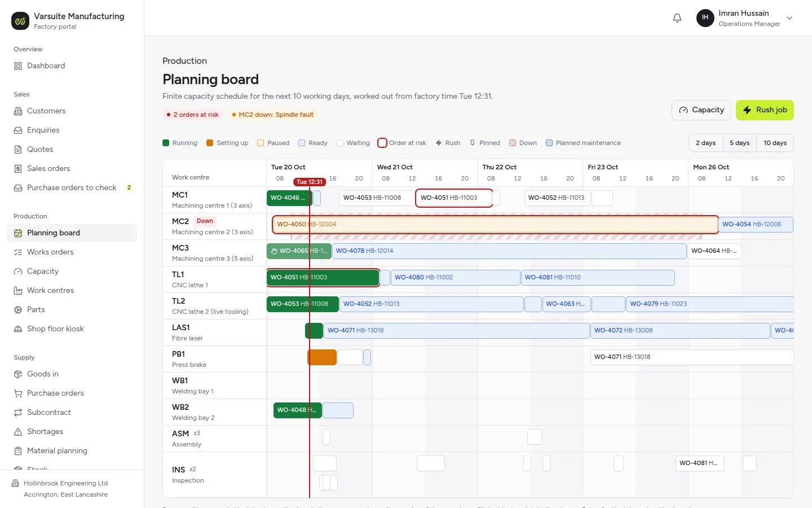Click the Rush job button
This screenshot has width=812, height=508.
tap(765, 110)
